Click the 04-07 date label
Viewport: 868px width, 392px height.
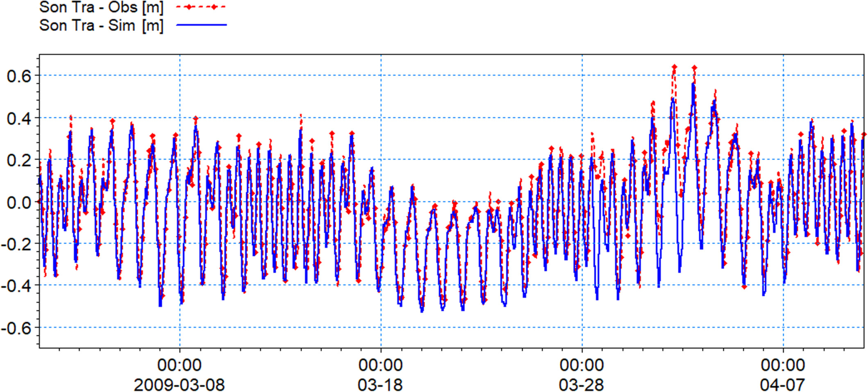click(x=782, y=385)
